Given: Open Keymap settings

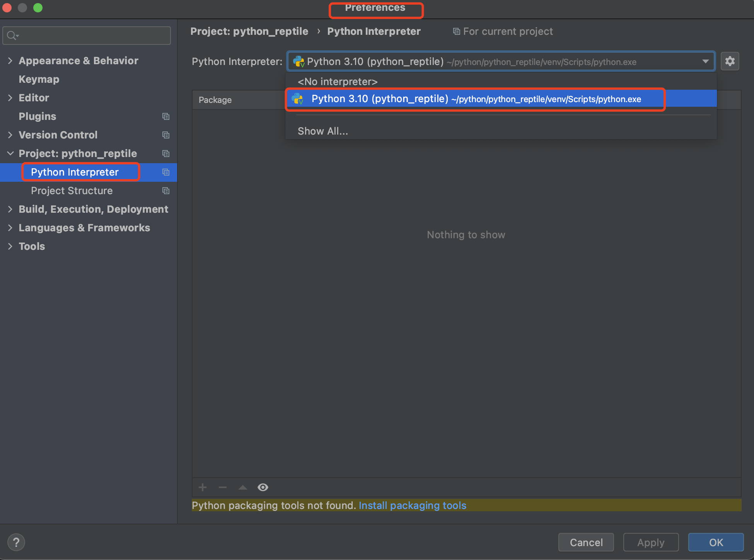Looking at the screenshot, I should coord(39,79).
